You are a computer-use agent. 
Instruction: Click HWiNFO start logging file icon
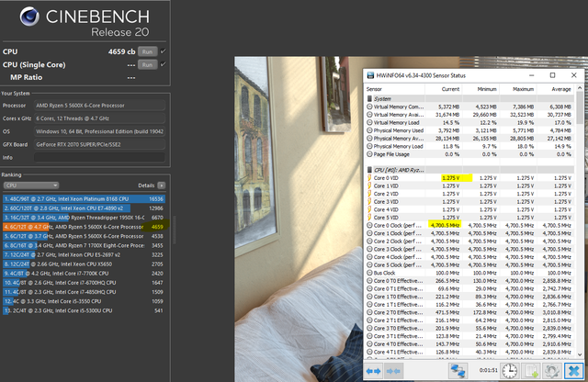click(531, 371)
